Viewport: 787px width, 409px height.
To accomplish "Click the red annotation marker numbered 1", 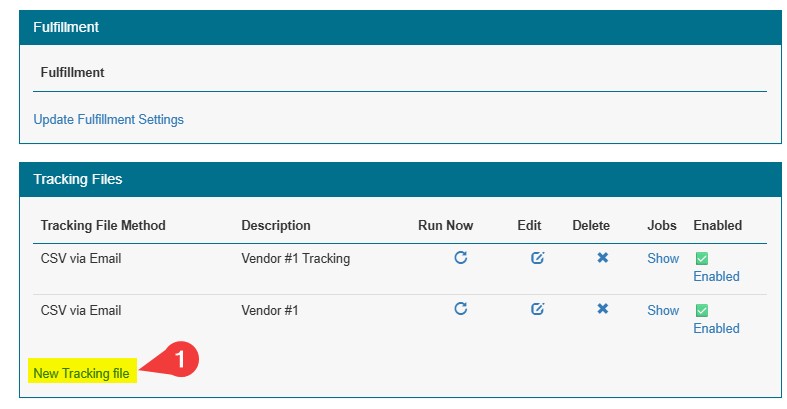I will click(180, 358).
